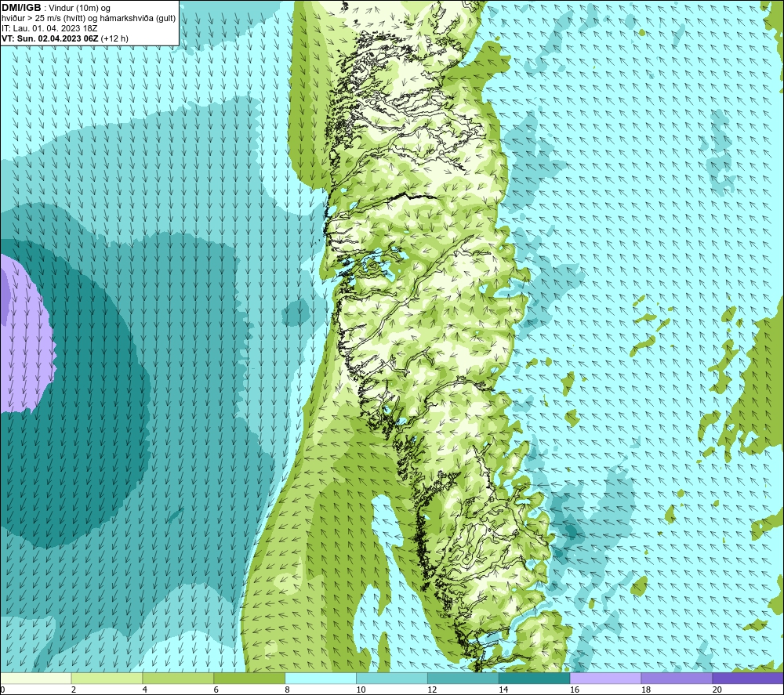Click the olive green 6–8 m/s legend swatch
This screenshot has width=784, height=695.
click(249, 678)
